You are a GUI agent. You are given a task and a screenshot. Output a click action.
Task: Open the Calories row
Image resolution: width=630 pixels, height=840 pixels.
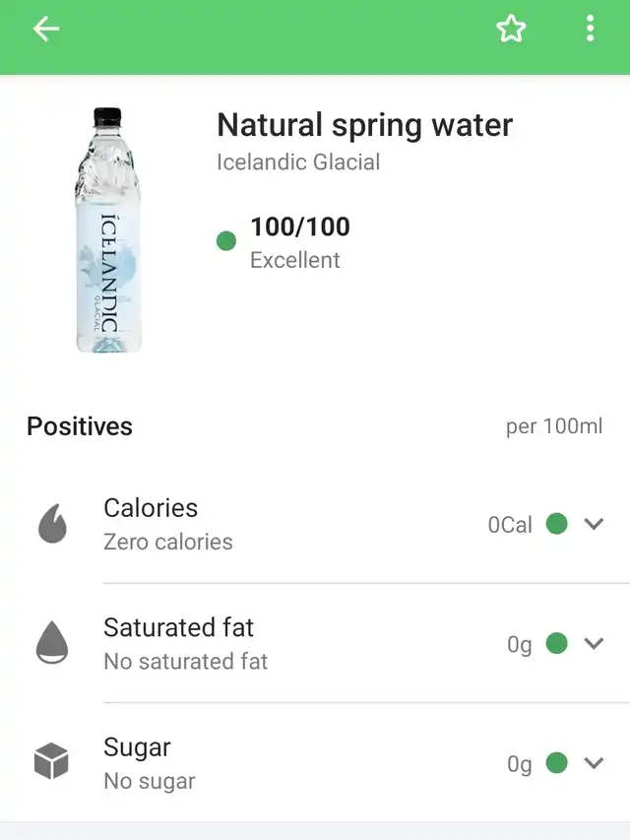(x=315, y=523)
